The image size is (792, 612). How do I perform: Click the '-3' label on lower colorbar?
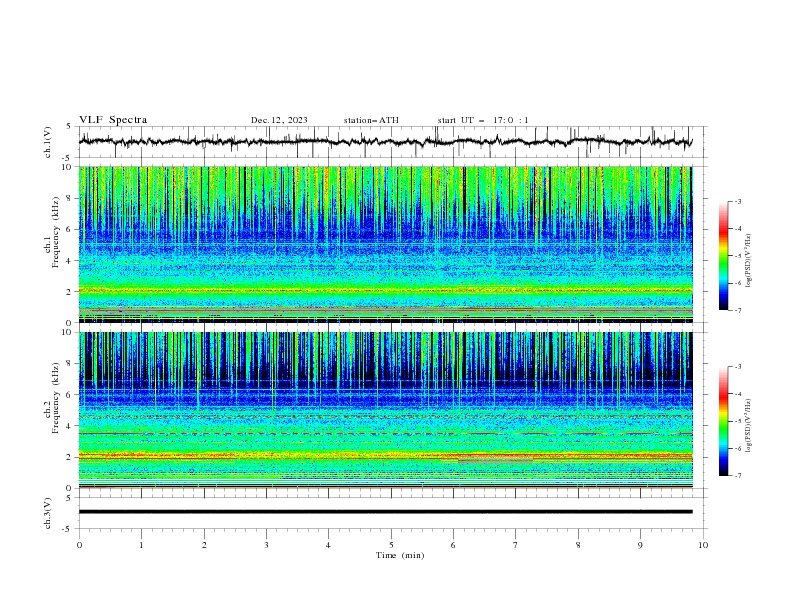(737, 367)
